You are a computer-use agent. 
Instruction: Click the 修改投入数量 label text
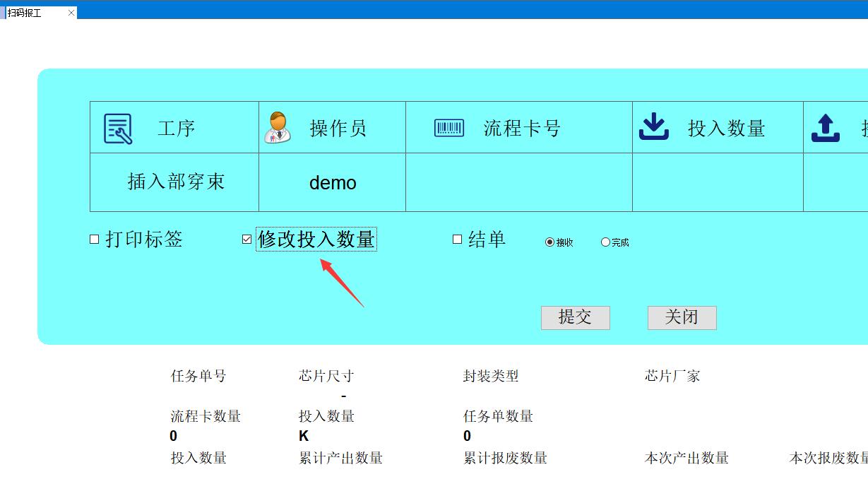tap(316, 240)
